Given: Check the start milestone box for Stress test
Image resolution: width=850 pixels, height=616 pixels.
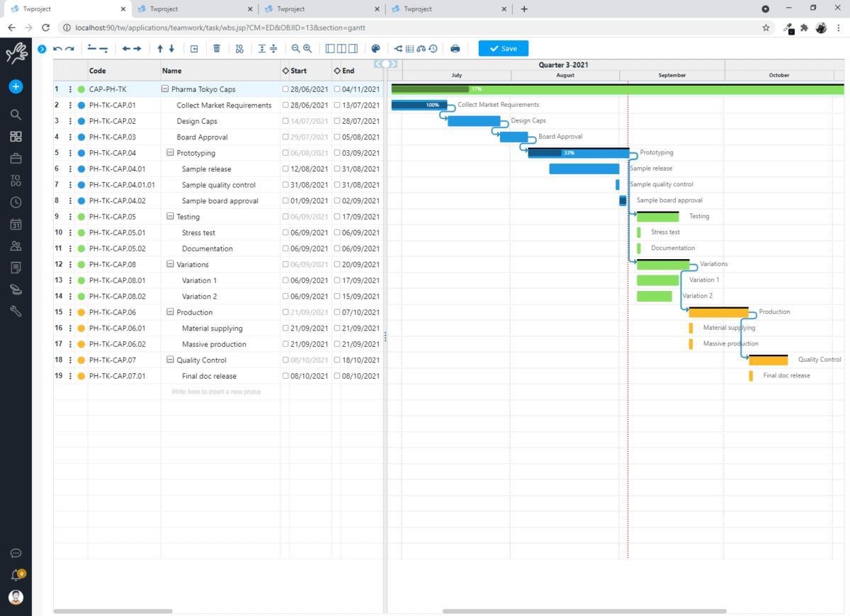Looking at the screenshot, I should pyautogui.click(x=285, y=233).
